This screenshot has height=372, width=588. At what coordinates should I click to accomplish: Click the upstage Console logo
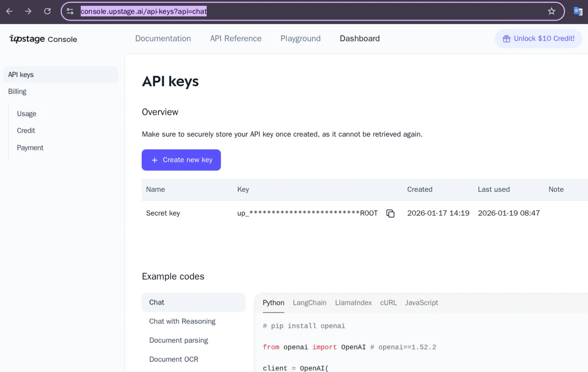pyautogui.click(x=43, y=39)
